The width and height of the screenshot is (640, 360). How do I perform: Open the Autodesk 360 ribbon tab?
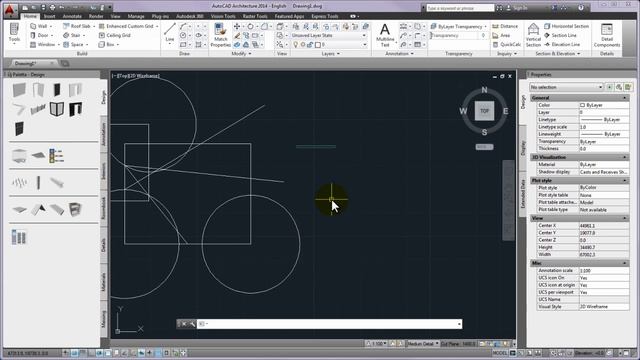(x=190, y=16)
